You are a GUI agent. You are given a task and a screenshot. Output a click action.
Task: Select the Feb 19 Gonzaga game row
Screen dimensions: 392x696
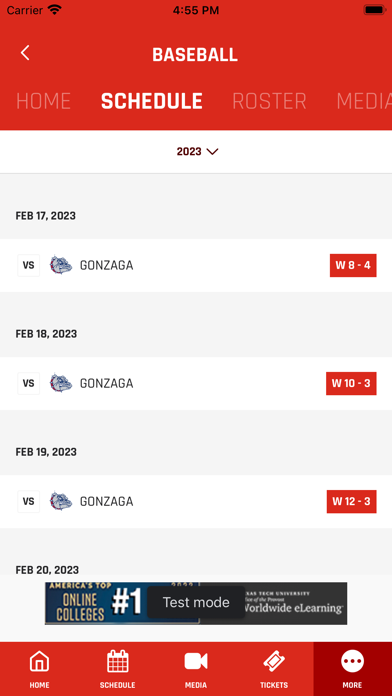coord(196,502)
